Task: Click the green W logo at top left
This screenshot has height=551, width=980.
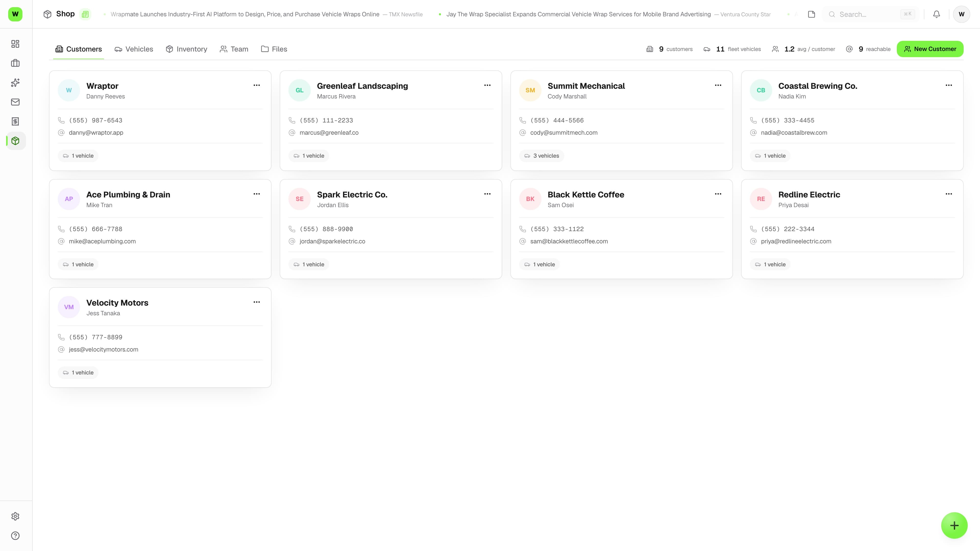Action: point(15,14)
